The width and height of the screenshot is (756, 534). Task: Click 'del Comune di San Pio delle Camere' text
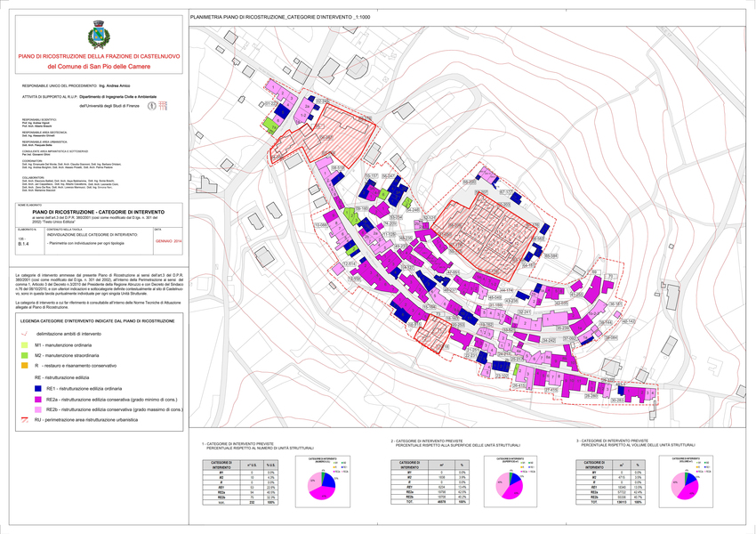click(x=99, y=67)
